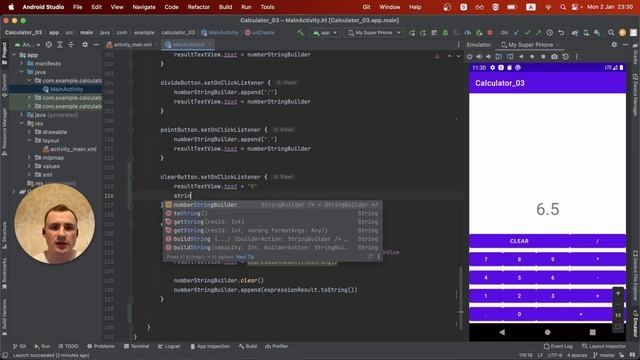Collapse the app module tree node

14,55
